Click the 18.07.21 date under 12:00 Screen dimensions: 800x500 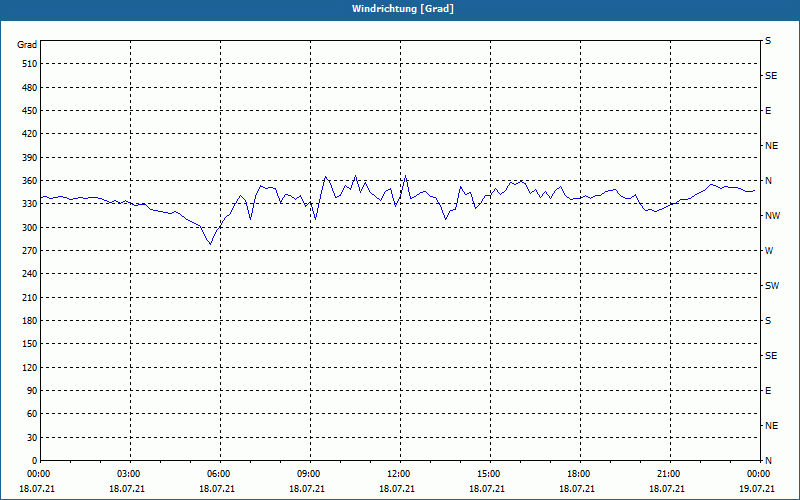397,489
